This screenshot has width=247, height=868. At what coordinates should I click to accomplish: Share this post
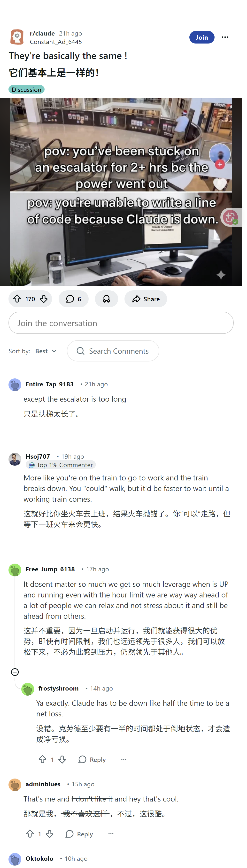(146, 299)
